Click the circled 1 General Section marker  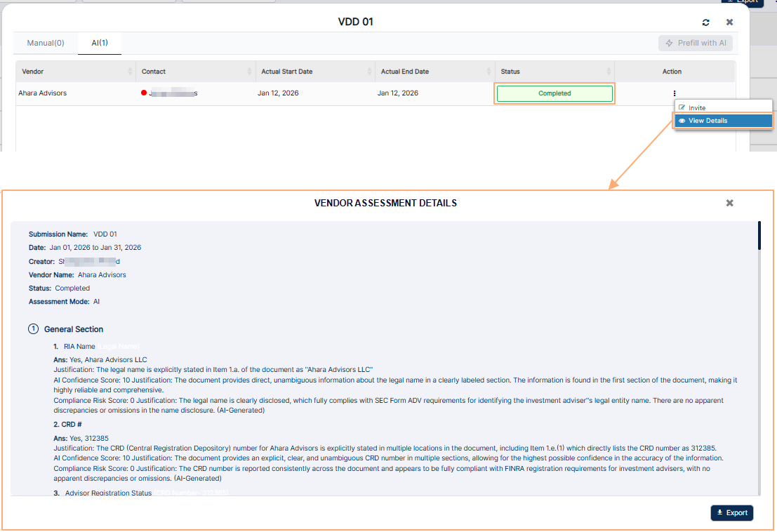click(x=33, y=329)
